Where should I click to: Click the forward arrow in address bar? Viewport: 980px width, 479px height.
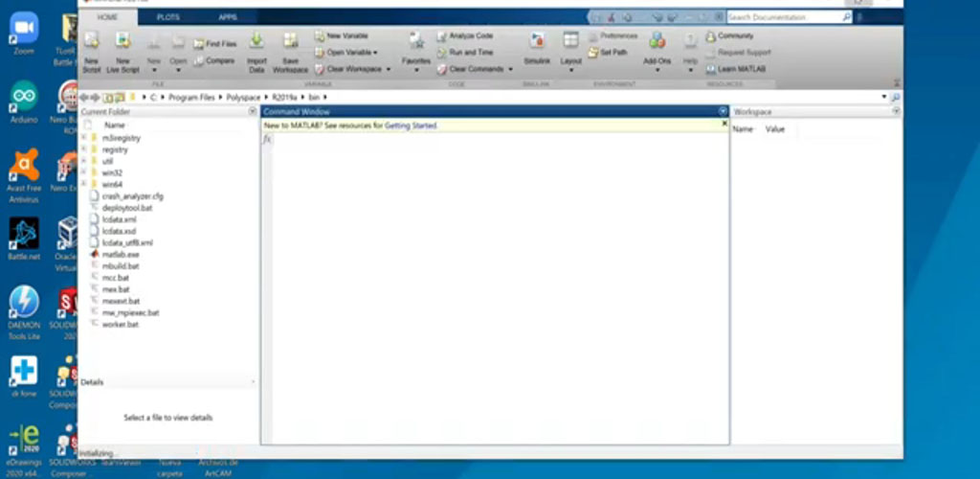(x=95, y=98)
